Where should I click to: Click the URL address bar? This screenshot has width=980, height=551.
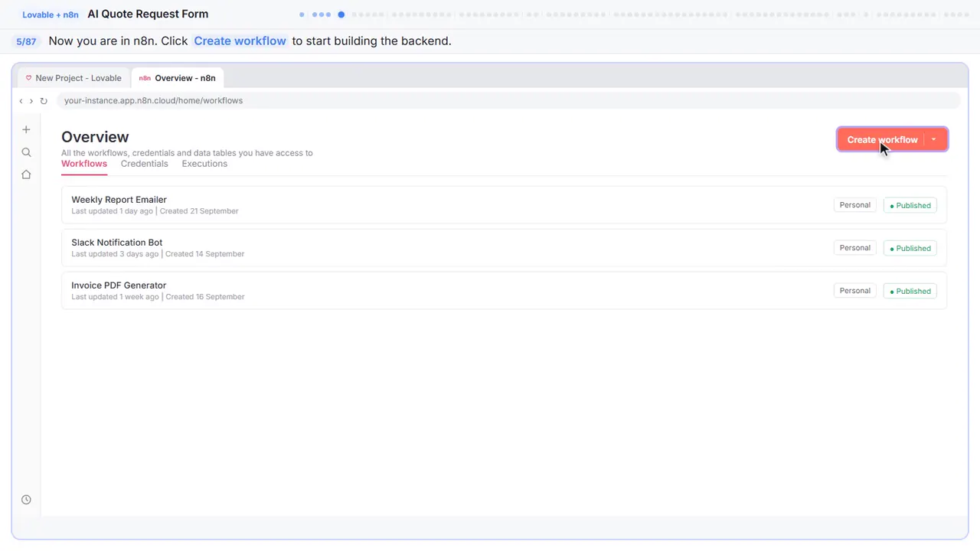(x=508, y=101)
